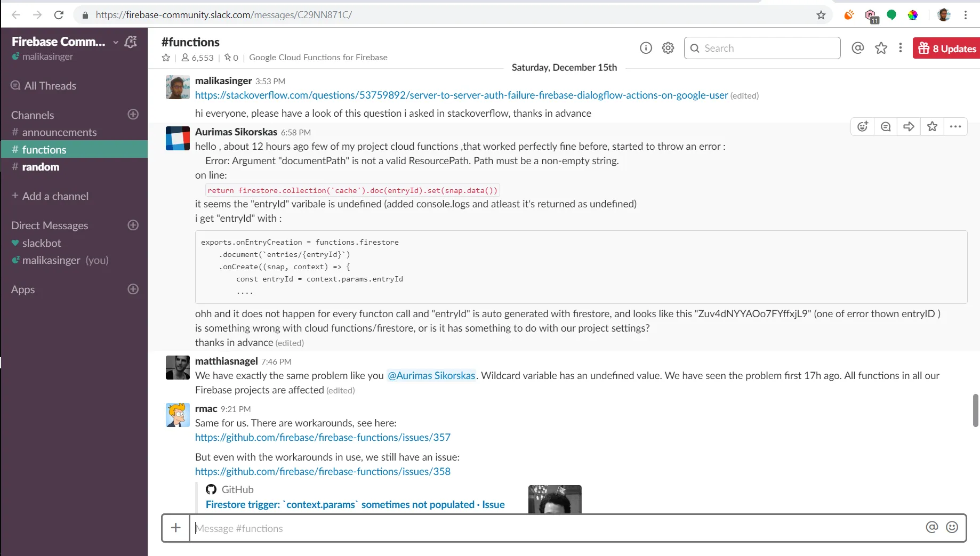Viewport: 980px width, 556px height.
Task: Click the 3:53 PM message timestamp
Action: pos(270,81)
